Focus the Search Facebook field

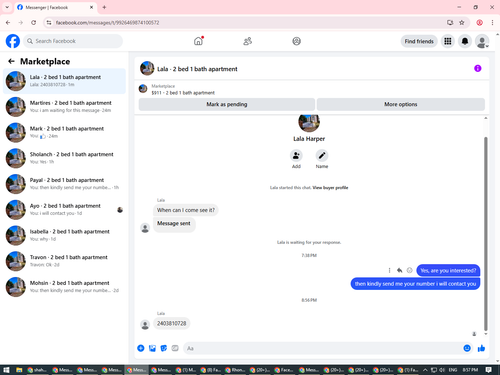pos(73,41)
